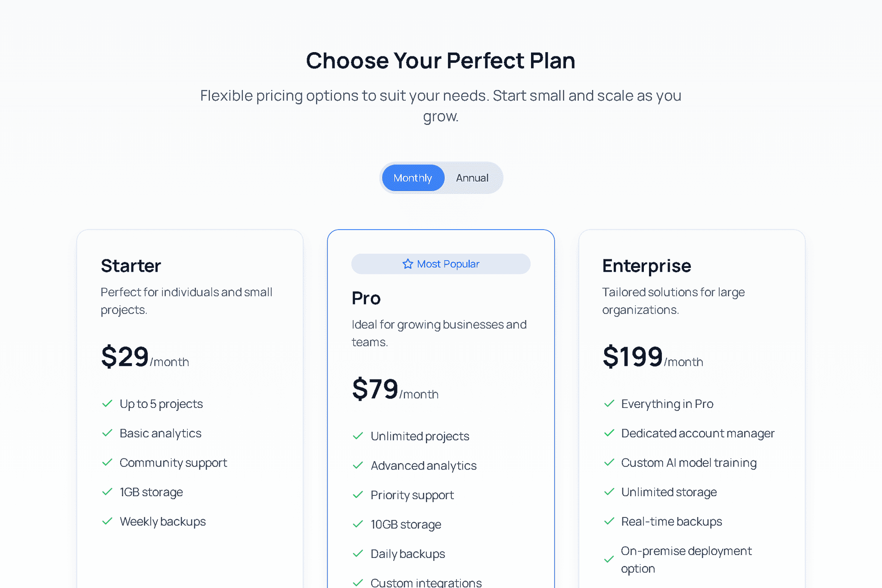Select the Enterprise plan heading
This screenshot has width=882, height=588.
(646, 266)
